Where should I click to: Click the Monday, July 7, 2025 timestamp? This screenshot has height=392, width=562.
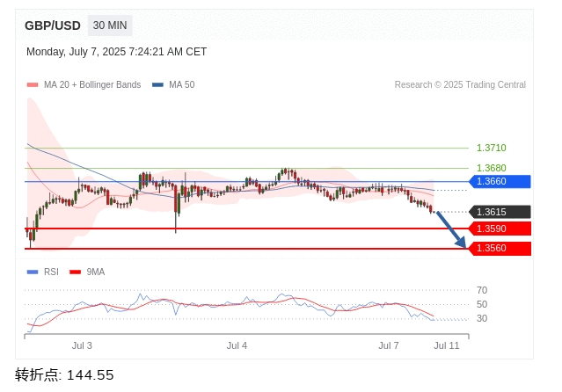tap(116, 52)
